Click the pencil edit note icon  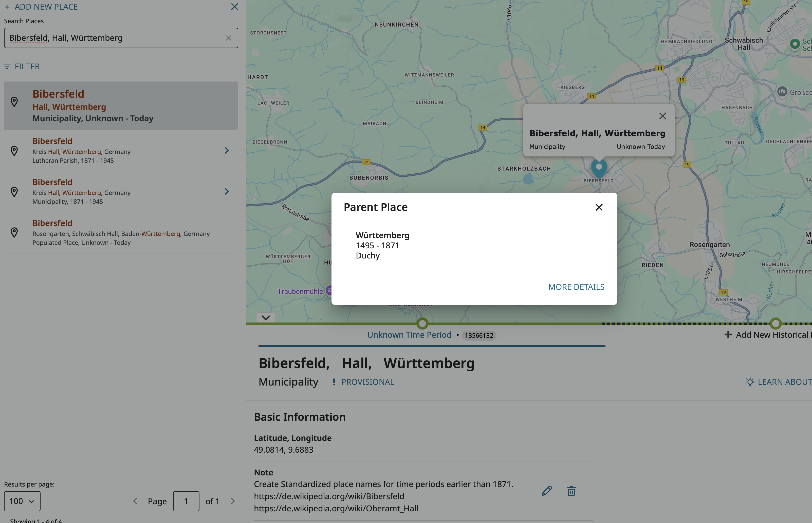point(547,491)
